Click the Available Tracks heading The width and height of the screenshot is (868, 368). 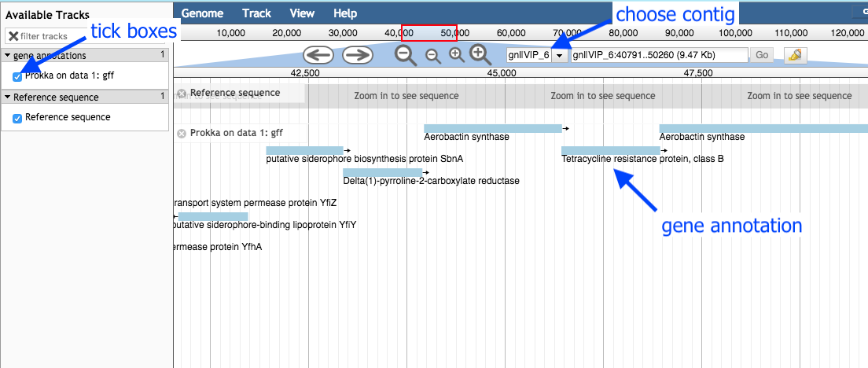click(47, 16)
